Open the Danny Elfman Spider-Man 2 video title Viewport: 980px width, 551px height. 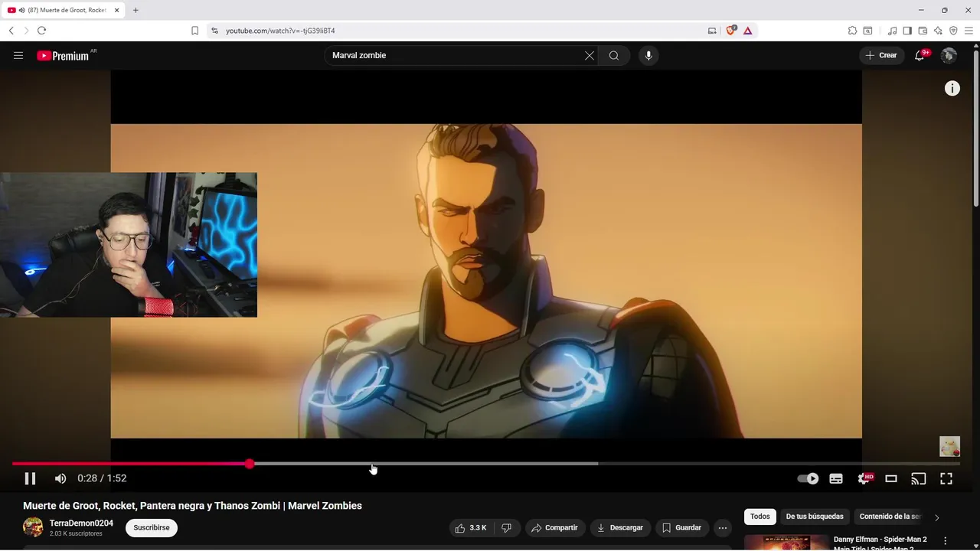(880, 543)
